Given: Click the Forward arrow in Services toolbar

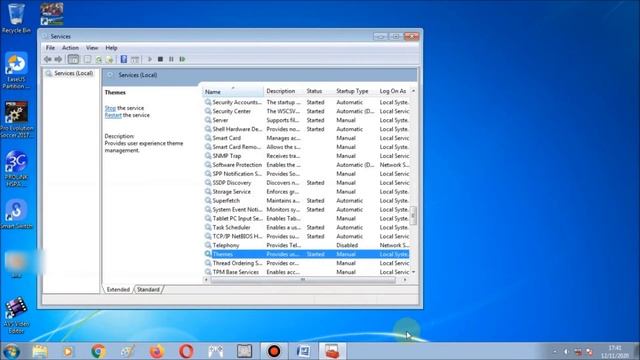Looking at the screenshot, I should click(x=58, y=59).
